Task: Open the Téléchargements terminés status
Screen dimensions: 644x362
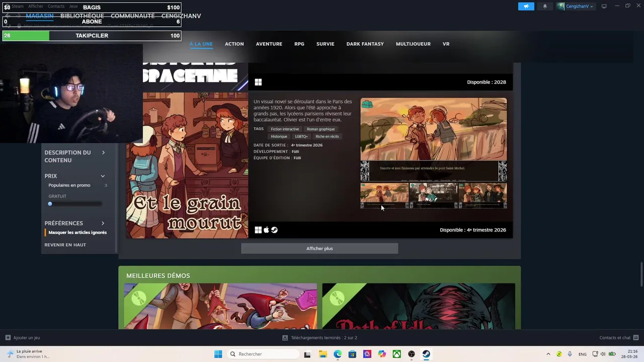Action: click(319, 338)
